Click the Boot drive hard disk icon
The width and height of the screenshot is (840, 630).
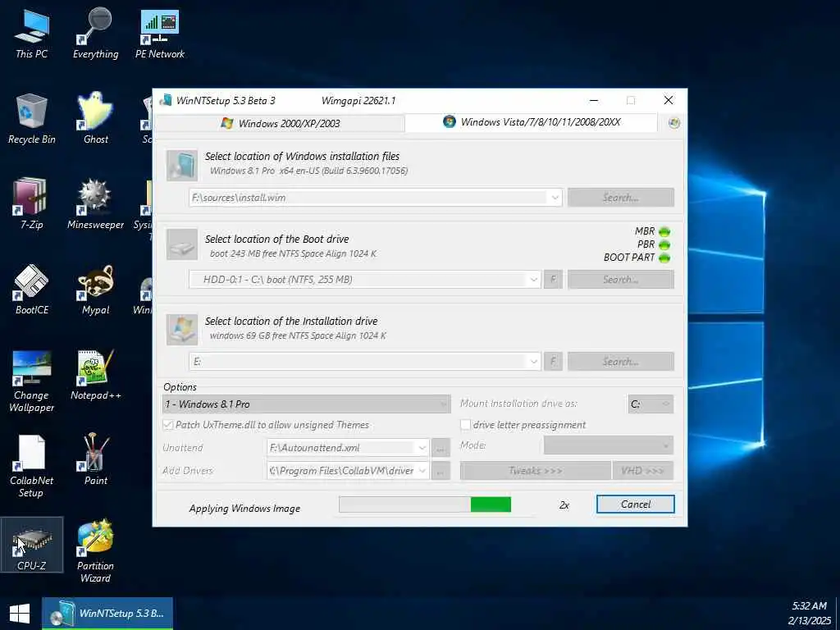tap(182, 244)
